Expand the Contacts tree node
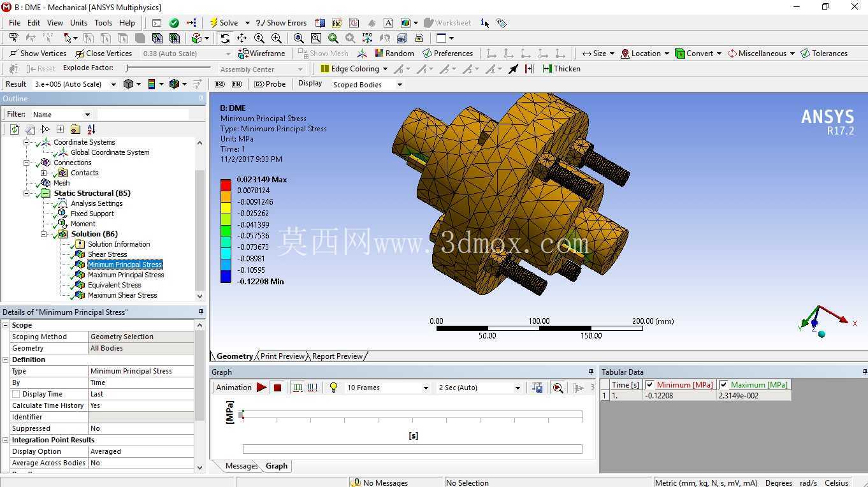Image resolution: width=868 pixels, height=487 pixels. tap(43, 173)
